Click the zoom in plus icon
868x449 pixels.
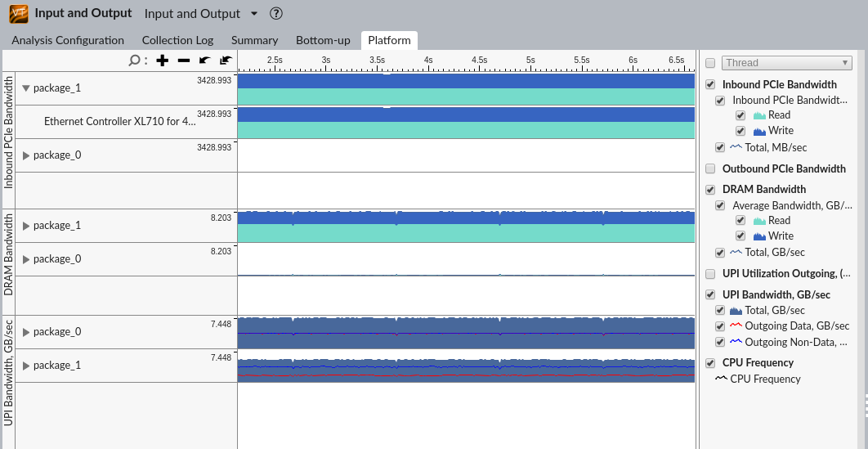[163, 60]
